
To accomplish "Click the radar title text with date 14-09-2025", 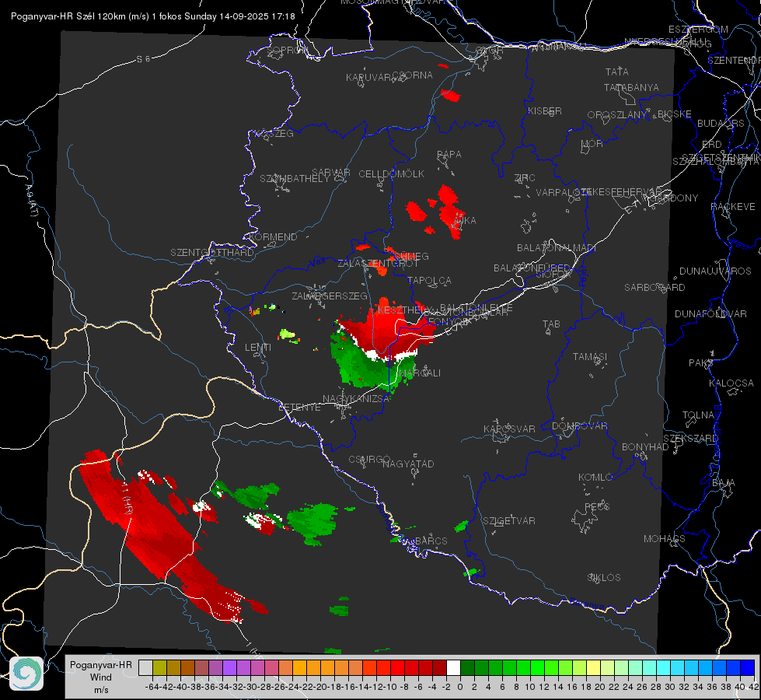I will pyautogui.click(x=153, y=16).
